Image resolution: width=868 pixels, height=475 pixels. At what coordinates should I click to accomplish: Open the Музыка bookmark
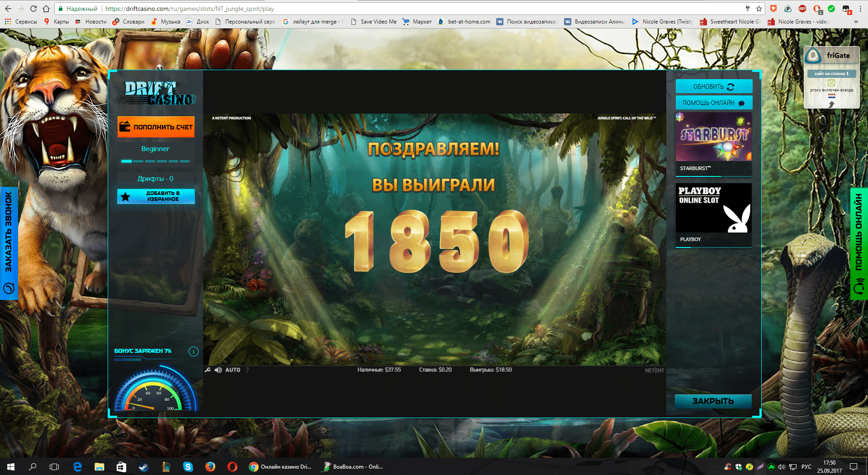tap(166, 22)
